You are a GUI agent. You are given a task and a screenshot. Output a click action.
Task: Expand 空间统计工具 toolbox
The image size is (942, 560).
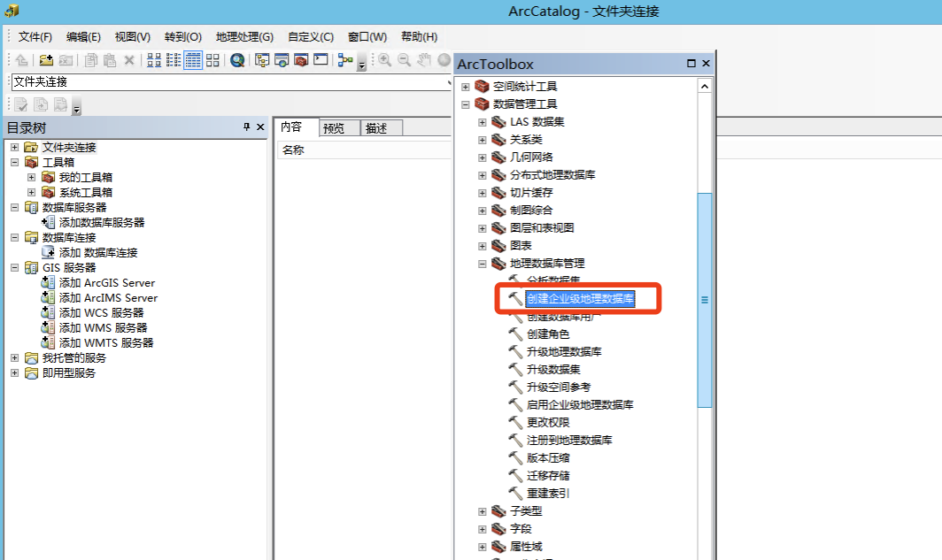tap(465, 87)
